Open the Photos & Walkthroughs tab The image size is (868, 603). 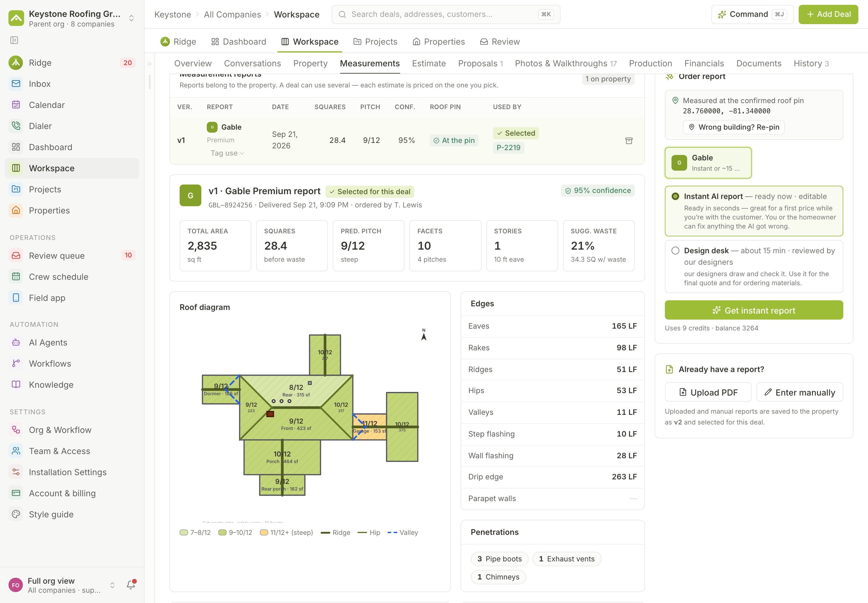tap(565, 64)
